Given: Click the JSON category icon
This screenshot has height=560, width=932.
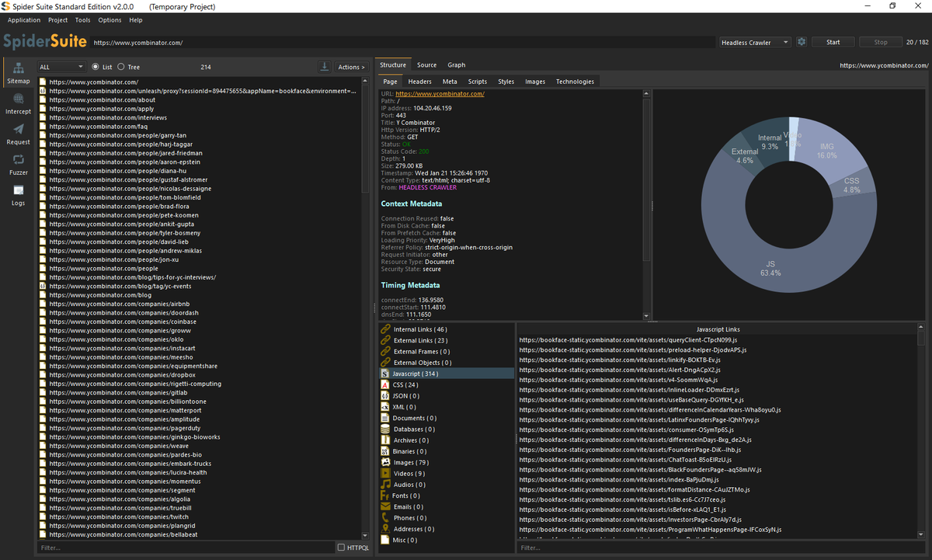Looking at the screenshot, I should [x=385, y=395].
